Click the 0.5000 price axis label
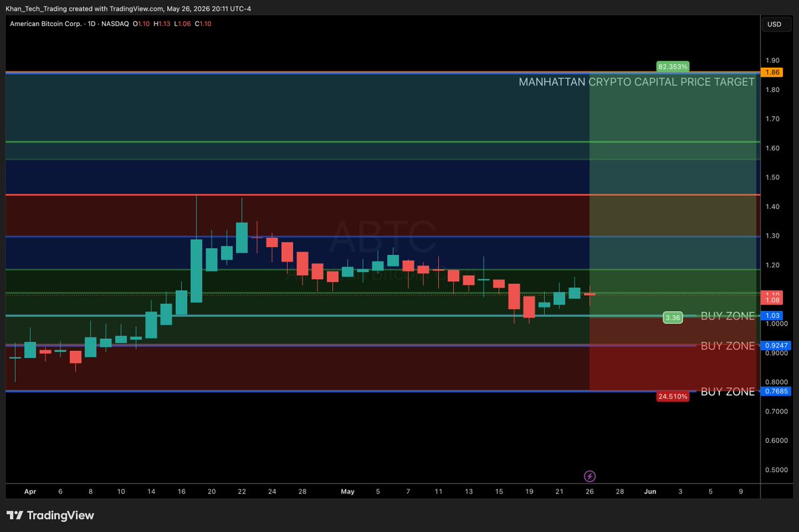Viewport: 799px width, 532px height. point(776,470)
